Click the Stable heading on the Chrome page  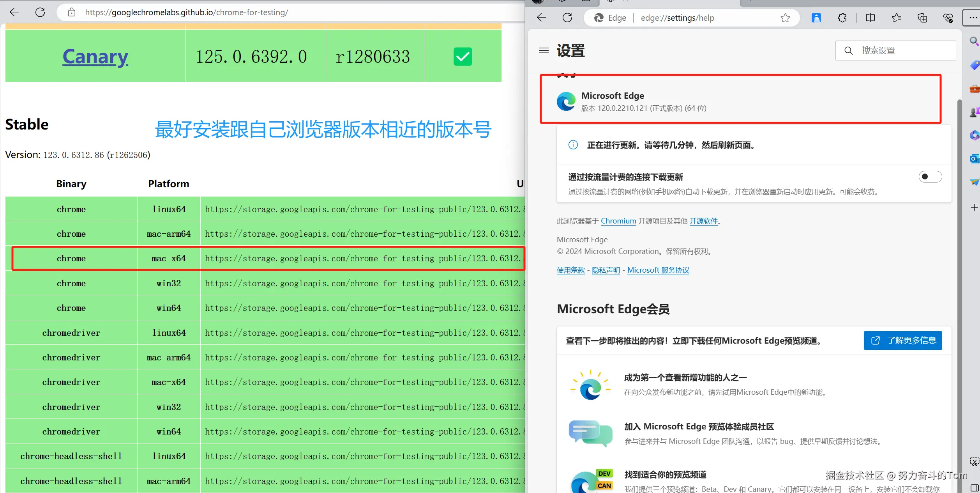tap(27, 124)
